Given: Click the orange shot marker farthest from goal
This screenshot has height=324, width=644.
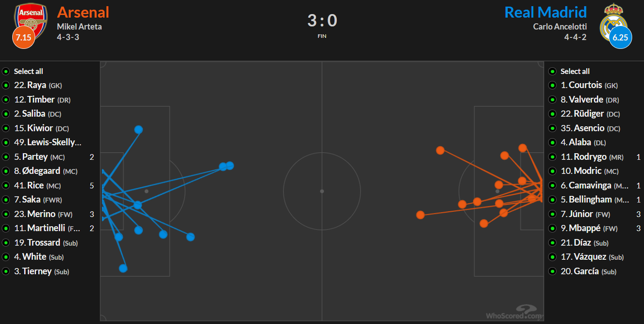Looking at the screenshot, I should 420,215.
